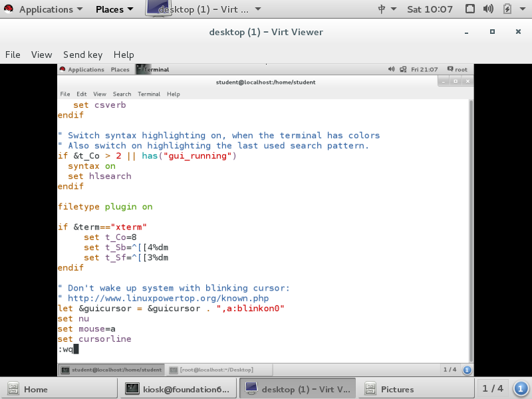Click the guest Terminal panel app button

click(153, 70)
